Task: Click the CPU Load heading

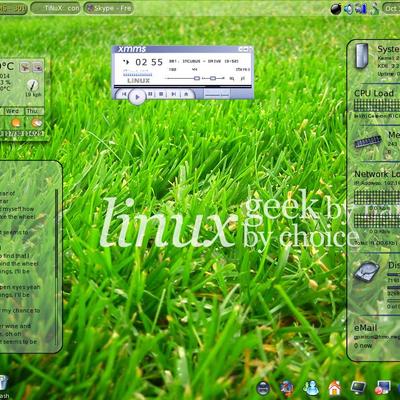Action: pos(374,93)
